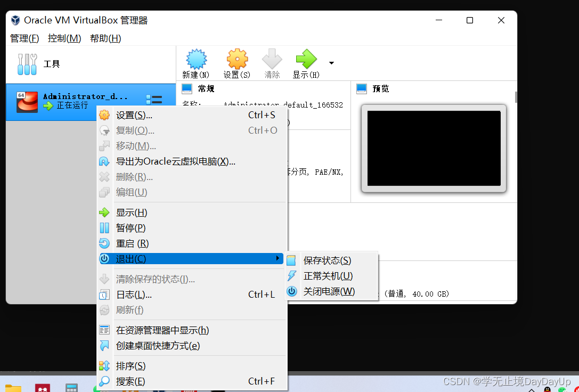
Task: Choose 设置(S)... in context menu
Action: 192,115
